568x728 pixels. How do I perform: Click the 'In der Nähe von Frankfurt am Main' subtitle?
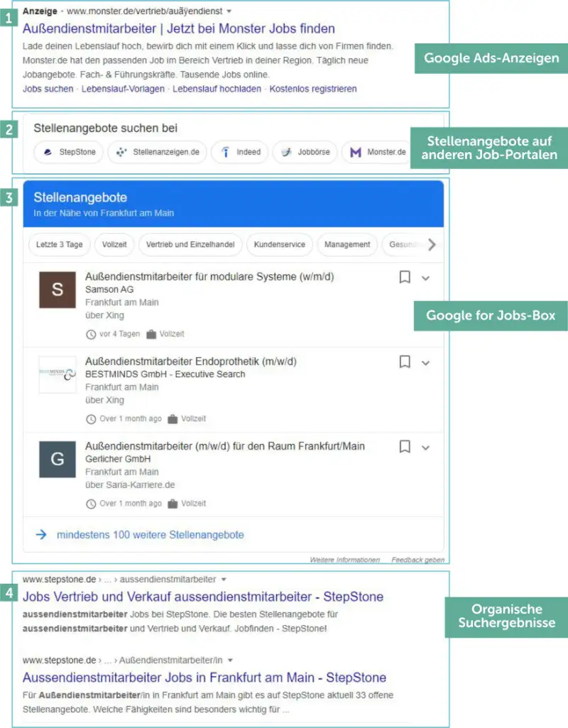click(104, 213)
